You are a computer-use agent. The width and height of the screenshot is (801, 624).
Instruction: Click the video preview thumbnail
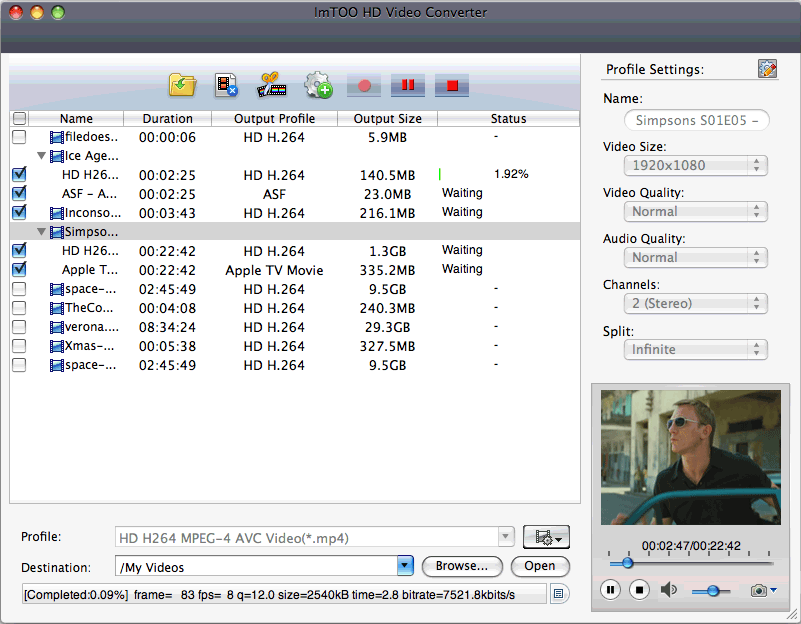tap(691, 457)
